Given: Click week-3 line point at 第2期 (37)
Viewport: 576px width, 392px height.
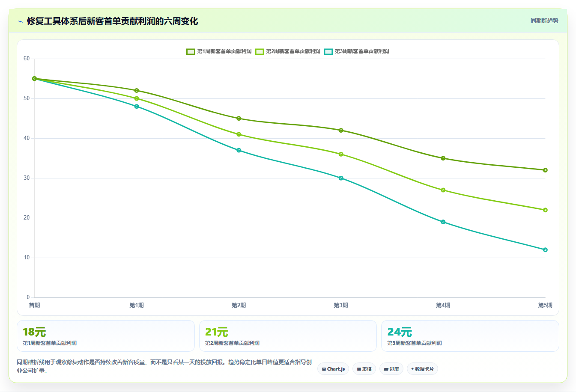Looking at the screenshot, I should click(x=239, y=150).
